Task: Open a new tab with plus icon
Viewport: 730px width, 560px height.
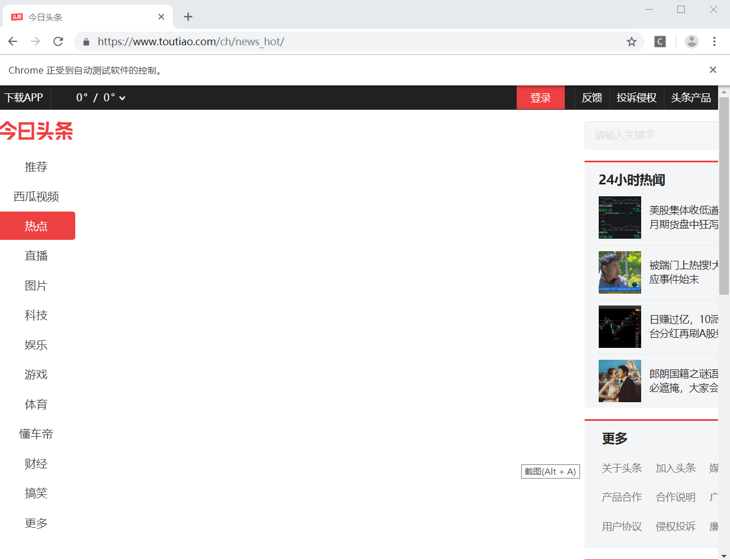Action: click(x=188, y=17)
